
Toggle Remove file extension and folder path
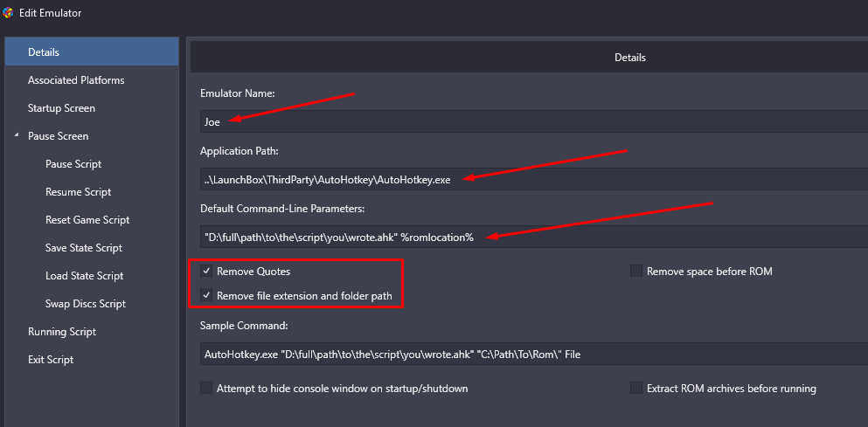pyautogui.click(x=206, y=295)
